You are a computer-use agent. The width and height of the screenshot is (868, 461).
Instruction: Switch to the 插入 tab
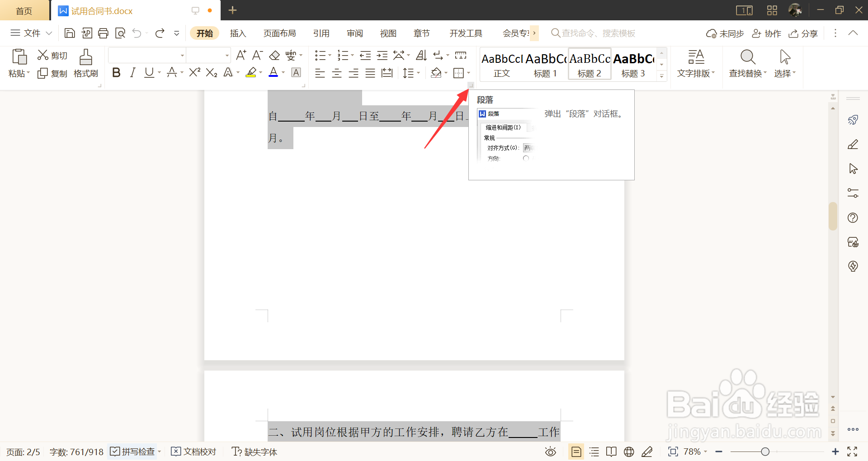click(238, 33)
